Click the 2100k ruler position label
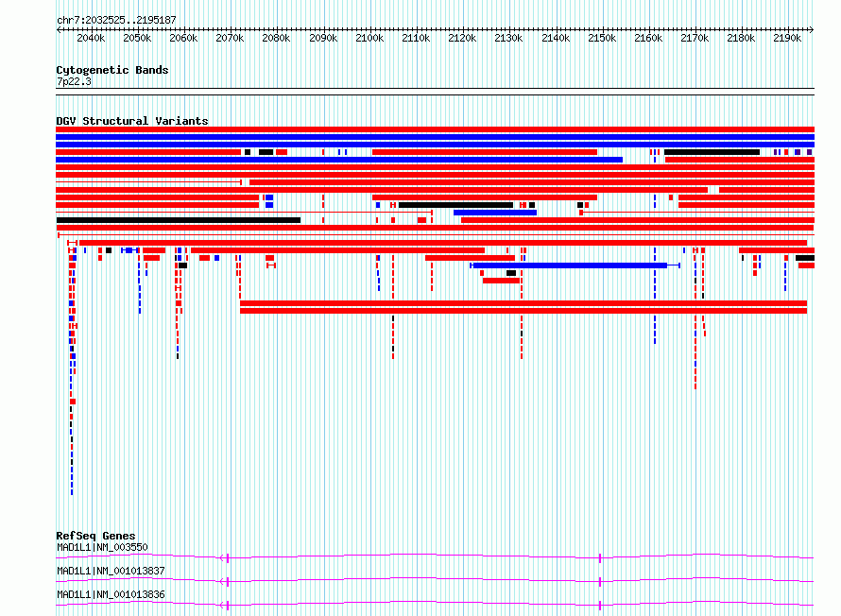This screenshot has height=616, width=841. pyautogui.click(x=369, y=38)
